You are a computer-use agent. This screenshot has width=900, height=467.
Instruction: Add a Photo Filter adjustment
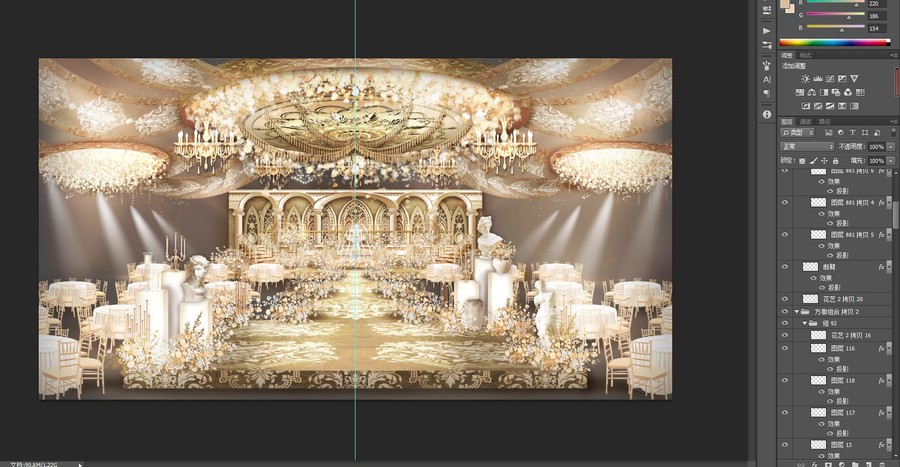point(836,92)
